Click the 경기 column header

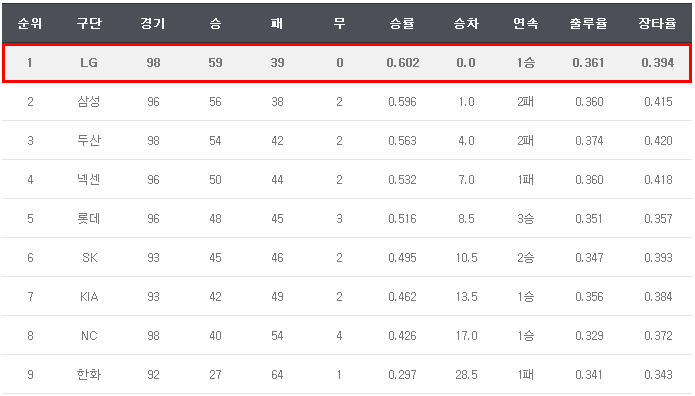pos(153,23)
